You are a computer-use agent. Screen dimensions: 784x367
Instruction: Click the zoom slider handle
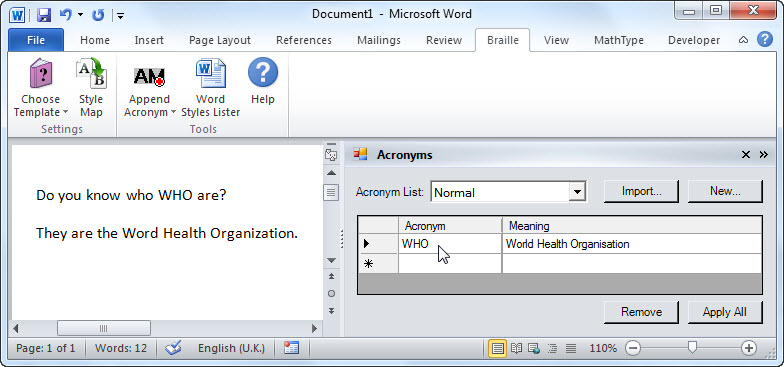(692, 348)
